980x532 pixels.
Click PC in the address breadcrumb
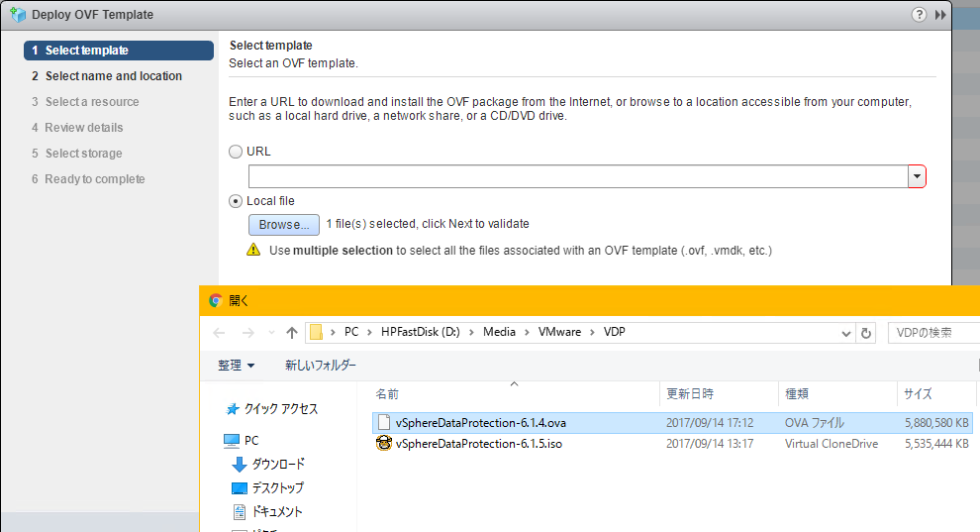point(351,332)
